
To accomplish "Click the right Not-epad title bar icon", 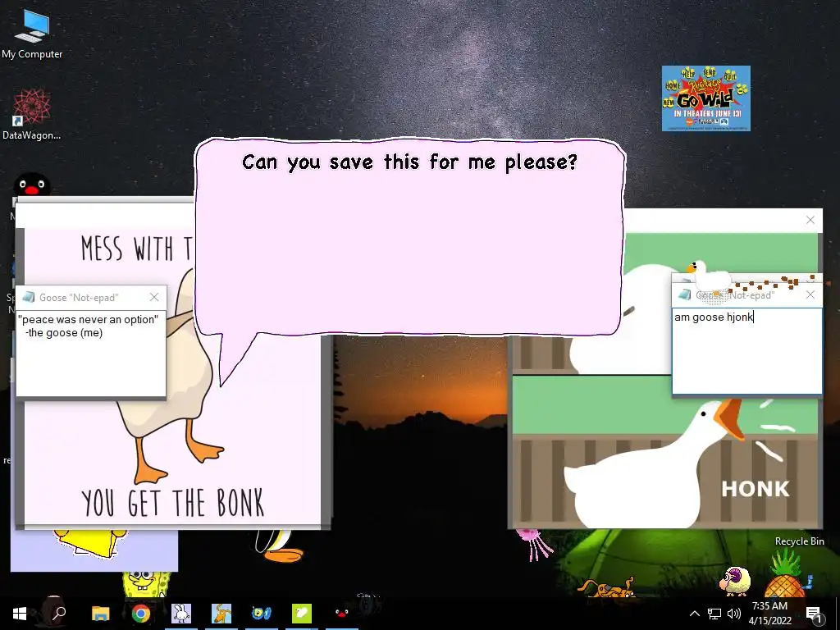I will (x=684, y=294).
